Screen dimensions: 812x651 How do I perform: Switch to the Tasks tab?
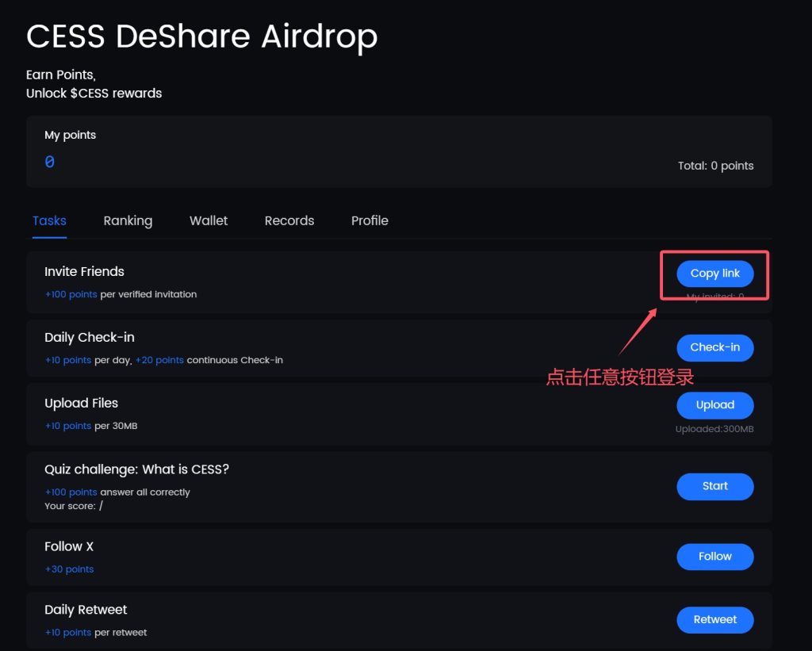pyautogui.click(x=49, y=220)
